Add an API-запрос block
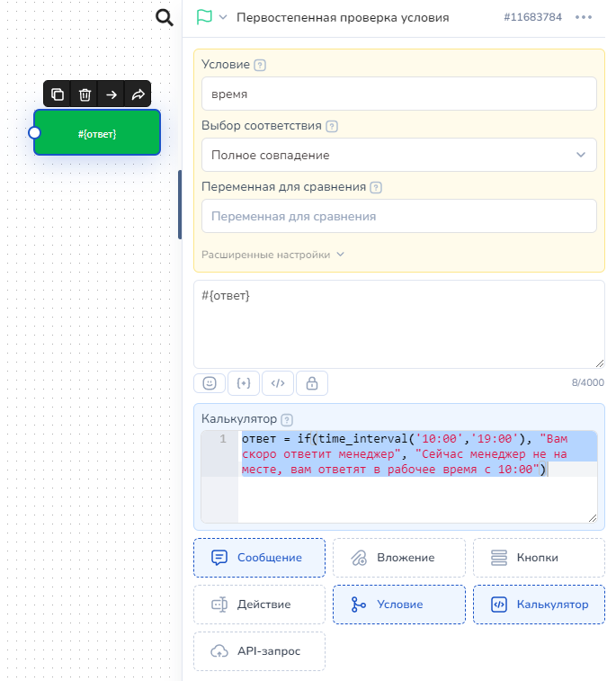616x681 pixels. [x=259, y=651]
